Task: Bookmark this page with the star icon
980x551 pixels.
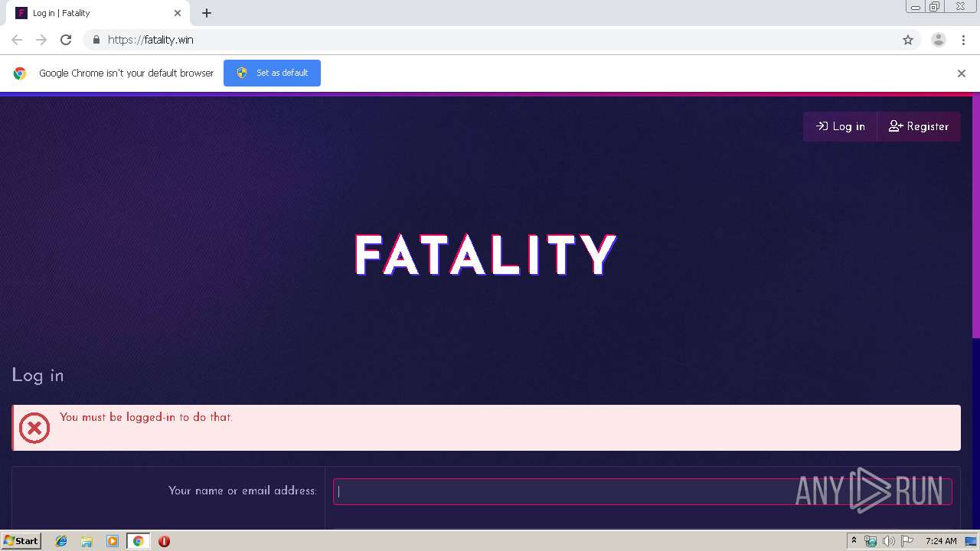Action: pos(908,40)
